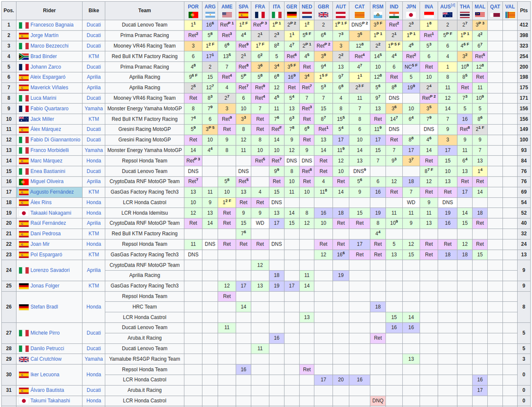Click the France flag under FRA
The image size is (532, 407).
pos(260,15)
